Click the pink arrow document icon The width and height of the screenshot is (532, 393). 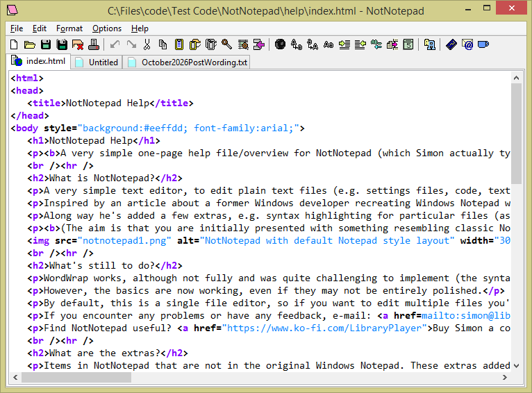[392, 44]
